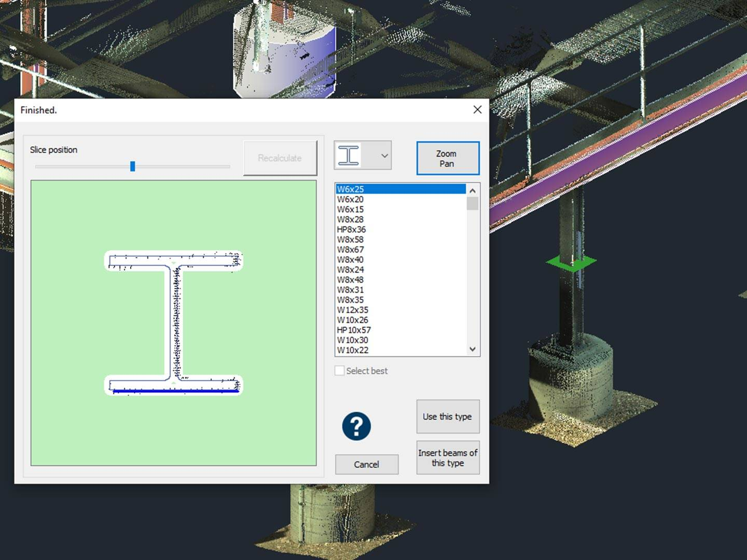Viewport: 747px width, 560px height.
Task: Enable the Select best checkbox
Action: tap(340, 371)
